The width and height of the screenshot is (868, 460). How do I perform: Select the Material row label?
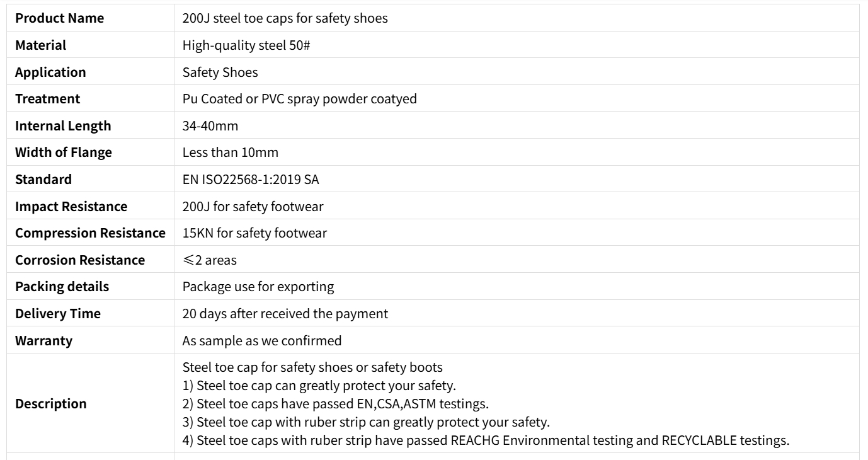[x=41, y=45]
